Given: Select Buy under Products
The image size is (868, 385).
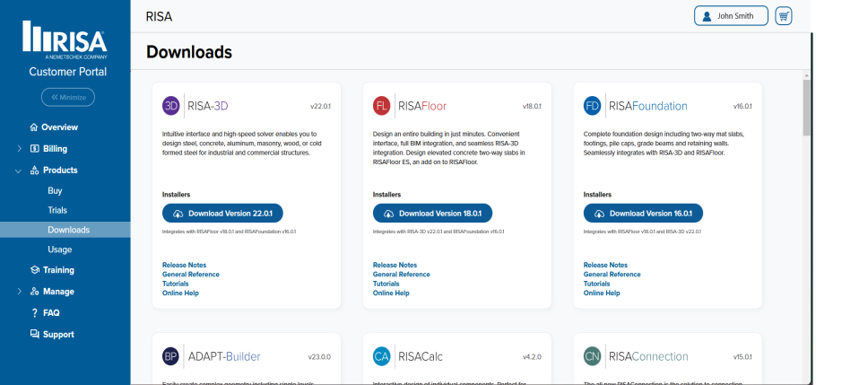Looking at the screenshot, I should pos(55,190).
